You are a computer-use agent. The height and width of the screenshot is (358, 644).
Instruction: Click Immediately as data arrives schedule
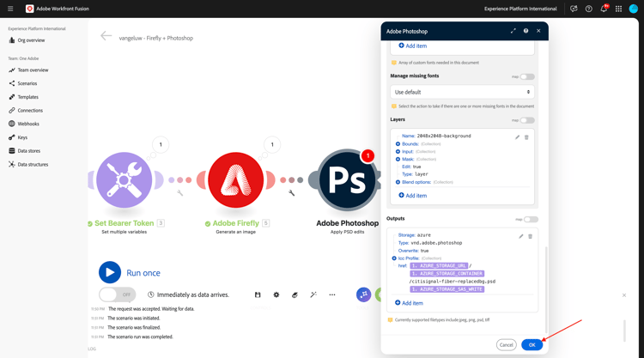coord(189,294)
